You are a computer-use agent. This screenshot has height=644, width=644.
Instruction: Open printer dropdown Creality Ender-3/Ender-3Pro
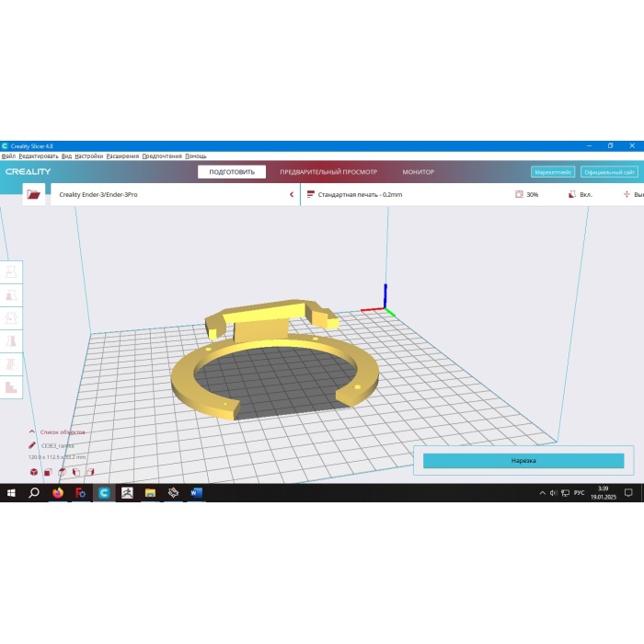[176, 194]
